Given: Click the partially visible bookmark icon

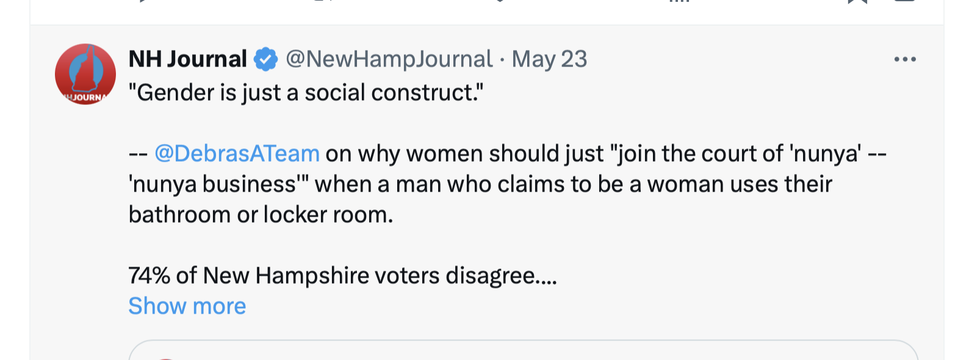Looking at the screenshot, I should pos(857,1).
